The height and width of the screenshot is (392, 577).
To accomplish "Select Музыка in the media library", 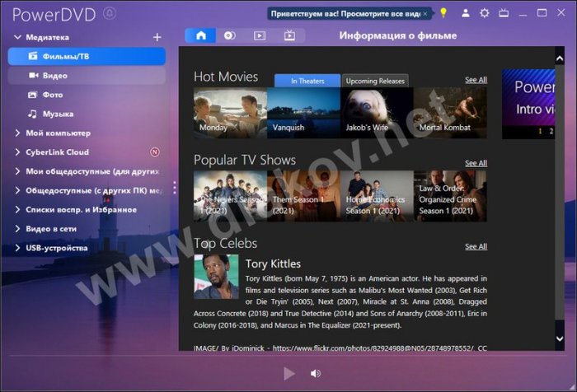I will tap(58, 114).
